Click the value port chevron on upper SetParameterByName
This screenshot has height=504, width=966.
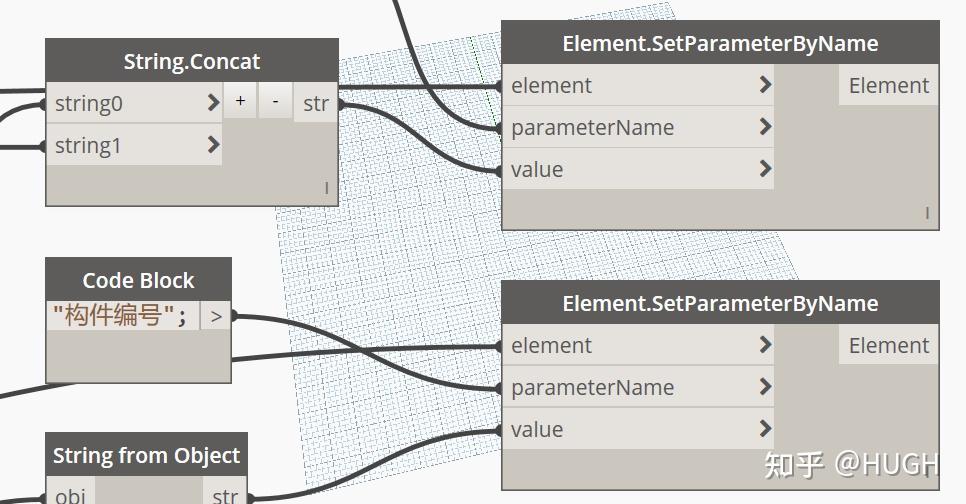click(765, 169)
